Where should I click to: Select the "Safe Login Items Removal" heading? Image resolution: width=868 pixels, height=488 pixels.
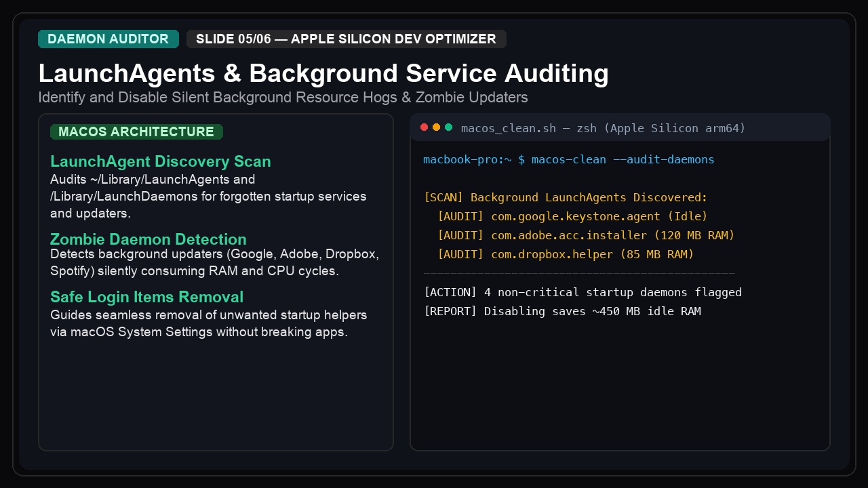point(146,297)
